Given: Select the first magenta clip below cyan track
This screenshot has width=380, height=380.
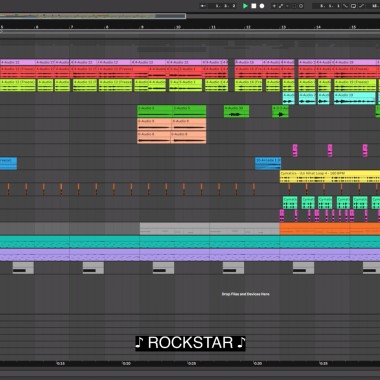Looking at the screenshot, I should click(295, 150).
